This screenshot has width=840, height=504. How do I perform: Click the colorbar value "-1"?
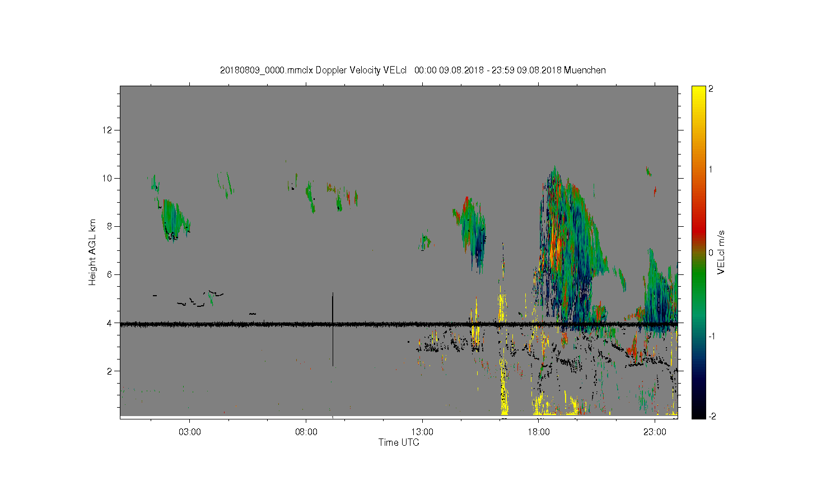point(712,336)
